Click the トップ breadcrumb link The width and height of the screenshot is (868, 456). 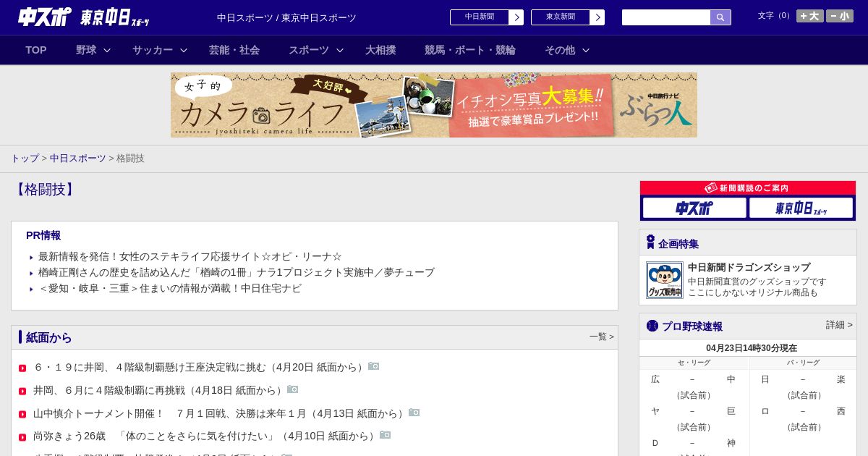[x=25, y=159]
